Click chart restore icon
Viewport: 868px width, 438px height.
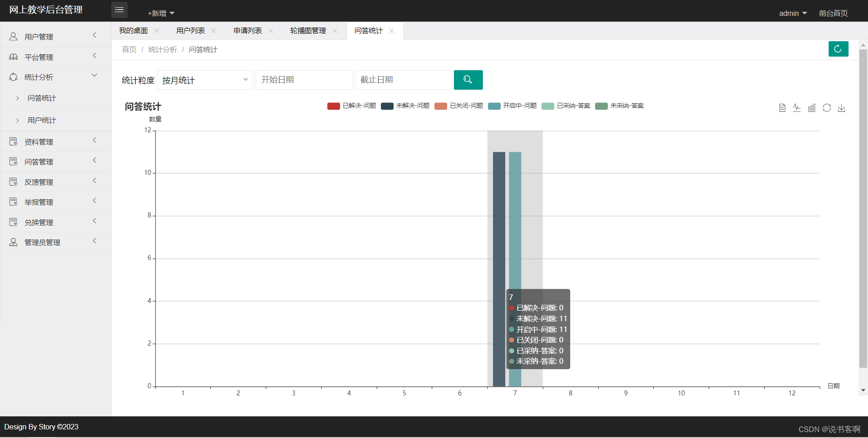[x=827, y=108]
